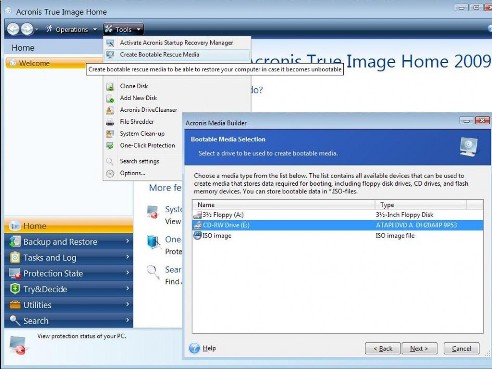Click the Options clock-like icon
This screenshot has height=369, width=492.
pos(110,173)
